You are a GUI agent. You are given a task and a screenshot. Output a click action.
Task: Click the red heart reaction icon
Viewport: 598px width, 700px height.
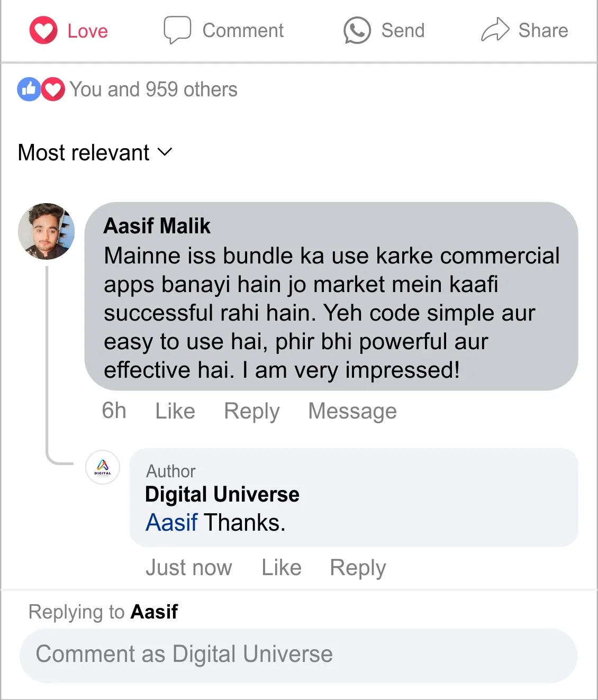52,89
